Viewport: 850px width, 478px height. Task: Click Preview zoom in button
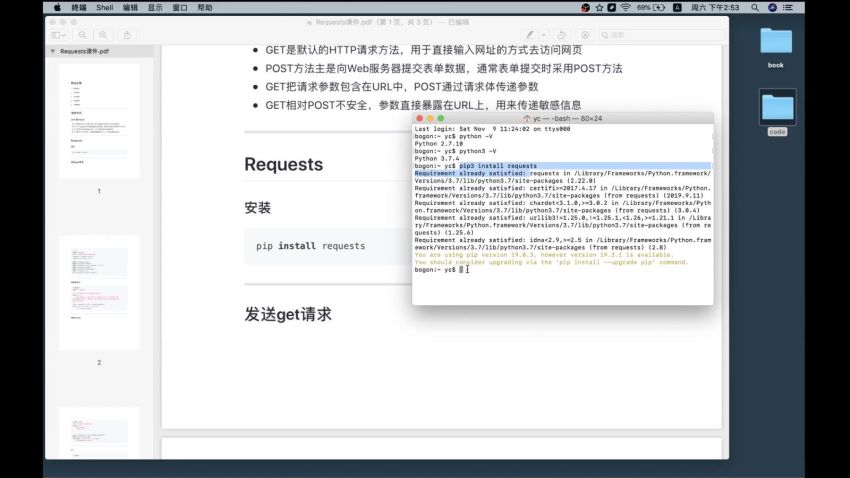tap(103, 35)
